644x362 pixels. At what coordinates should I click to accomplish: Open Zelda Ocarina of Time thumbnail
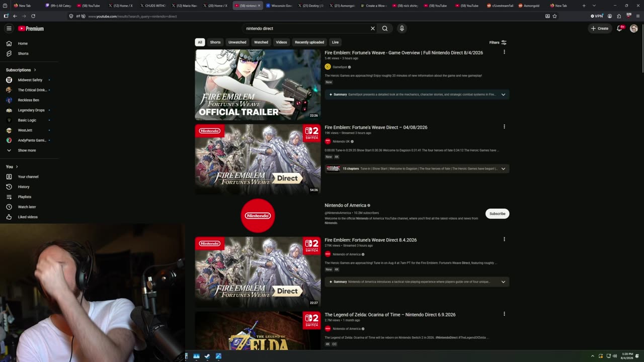258,330
